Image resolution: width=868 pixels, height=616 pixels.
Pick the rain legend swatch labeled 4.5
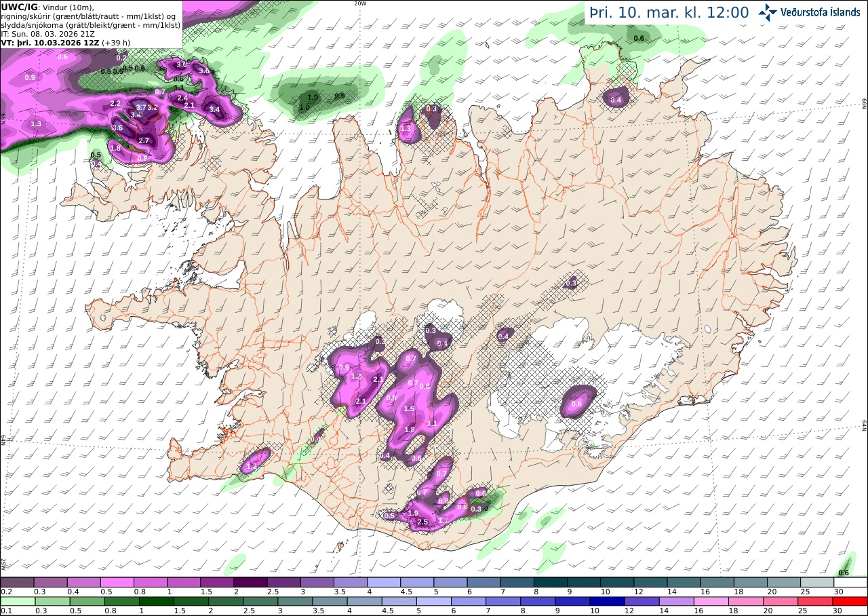(398, 601)
